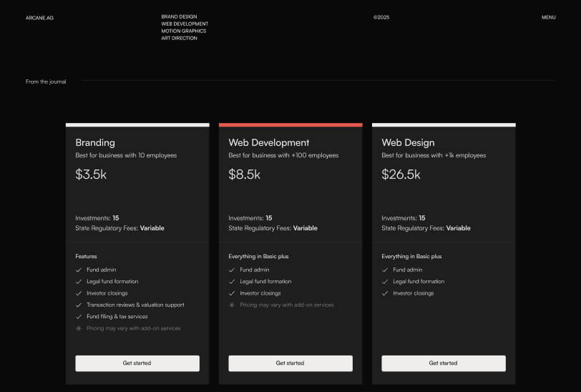Click asterisk icon in Web Development pricing note
The image size is (581, 392).
pyautogui.click(x=232, y=305)
